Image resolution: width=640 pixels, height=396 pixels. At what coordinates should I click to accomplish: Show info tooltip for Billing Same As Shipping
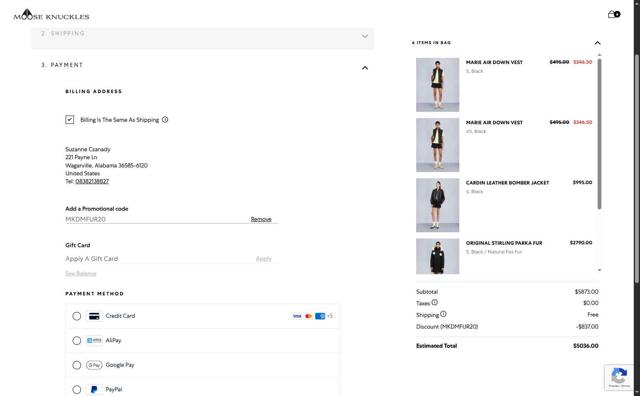[x=165, y=120]
